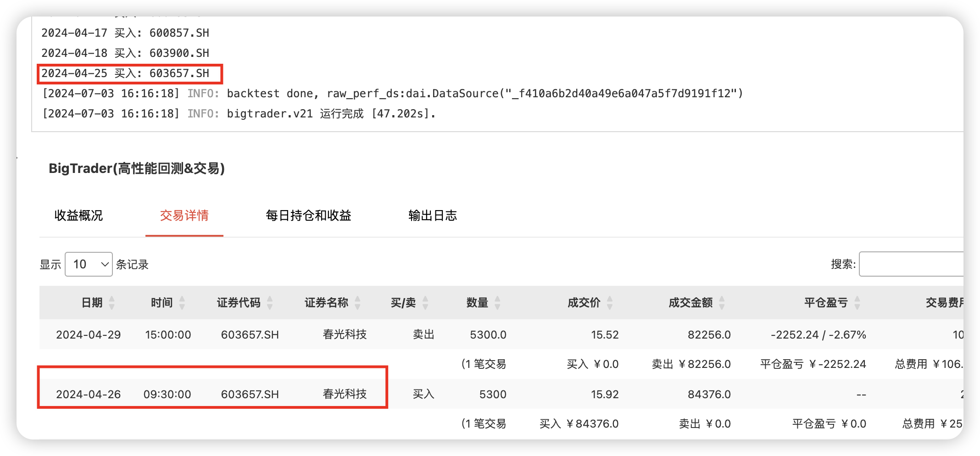Click 春光科技 in the 2024-04-26 buy row

[x=345, y=394]
